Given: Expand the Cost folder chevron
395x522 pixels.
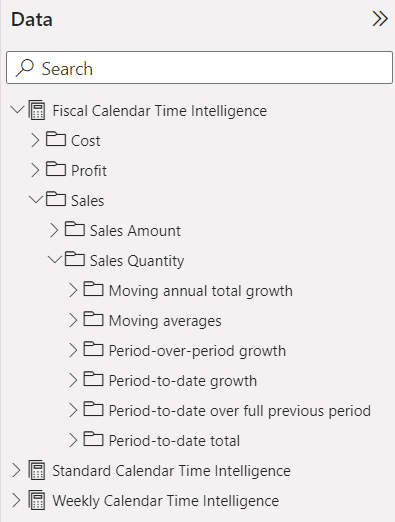Looking at the screenshot, I should click(x=35, y=140).
